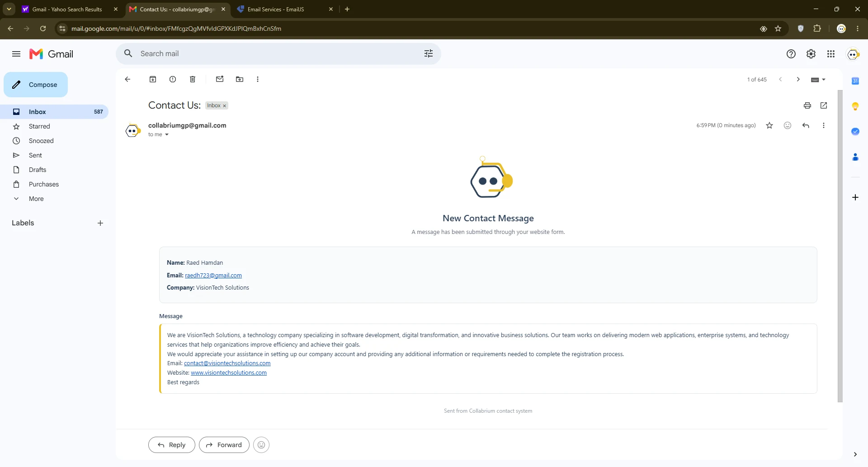Open the Google Tasks side panel icon
Screen dimensions: 868x467
click(x=855, y=131)
